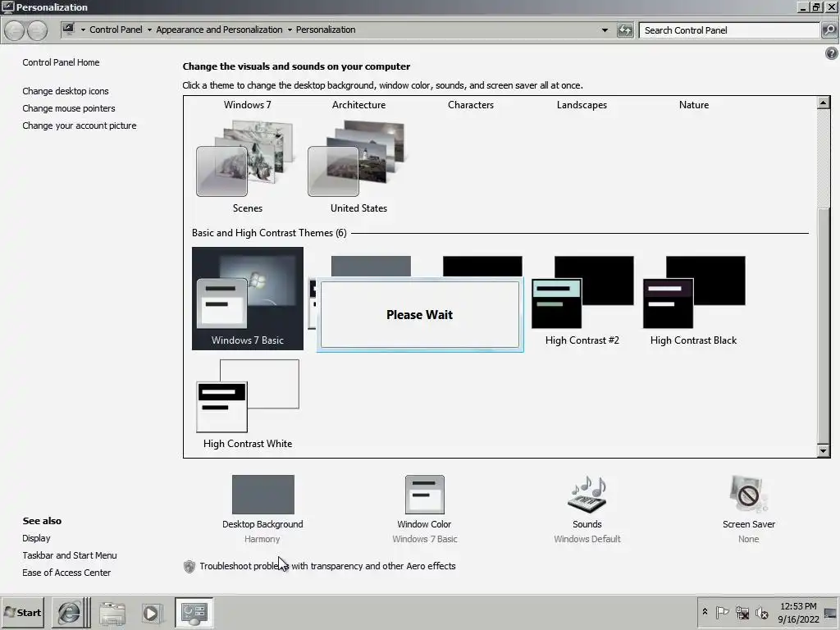Click the taskbar clock showing 12:53 PM
This screenshot has height=630, width=840.
797,613
